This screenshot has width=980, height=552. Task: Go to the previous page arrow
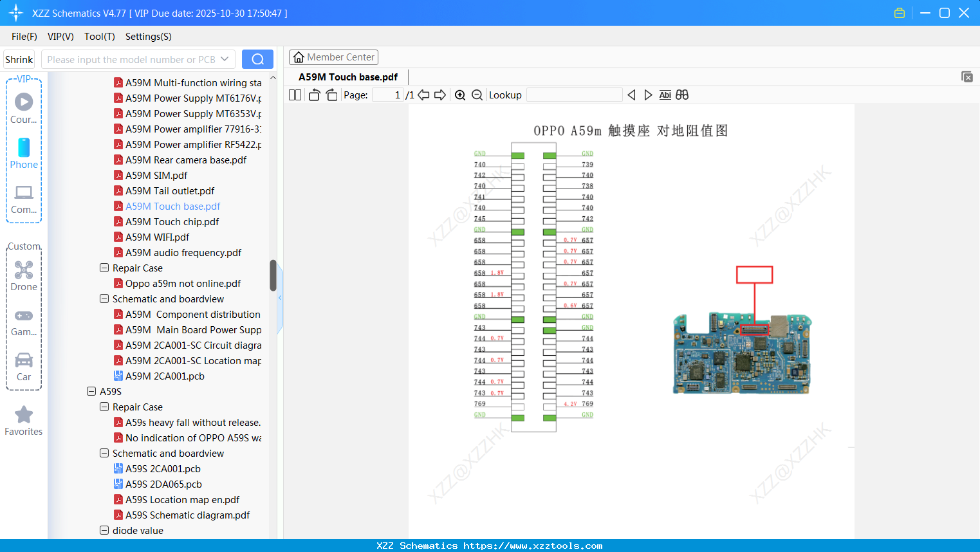[423, 95]
